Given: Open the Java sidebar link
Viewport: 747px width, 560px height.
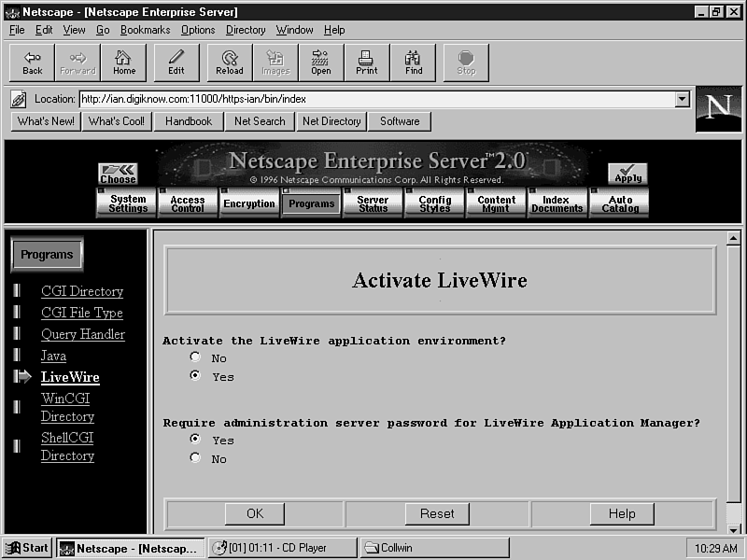Looking at the screenshot, I should click(x=53, y=357).
